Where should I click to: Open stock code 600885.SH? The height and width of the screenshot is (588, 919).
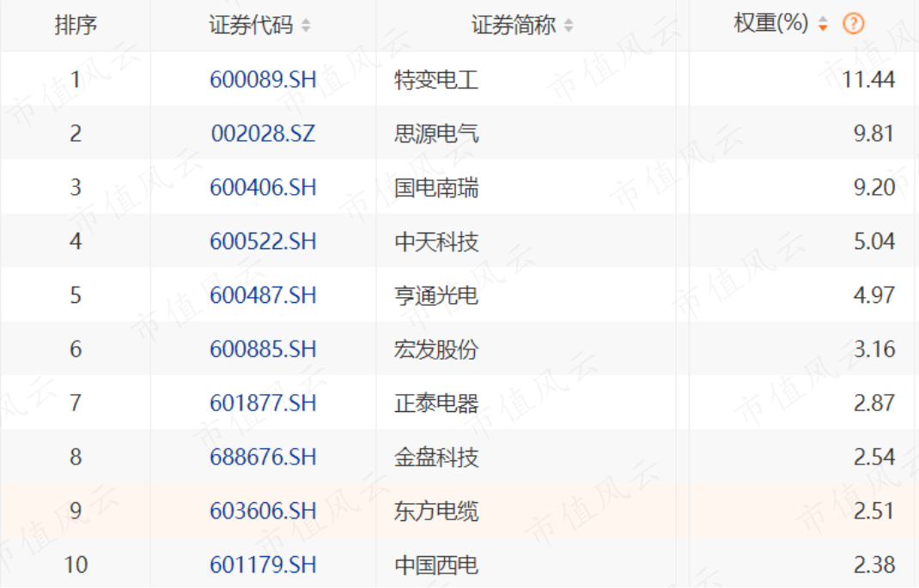pyautogui.click(x=263, y=349)
